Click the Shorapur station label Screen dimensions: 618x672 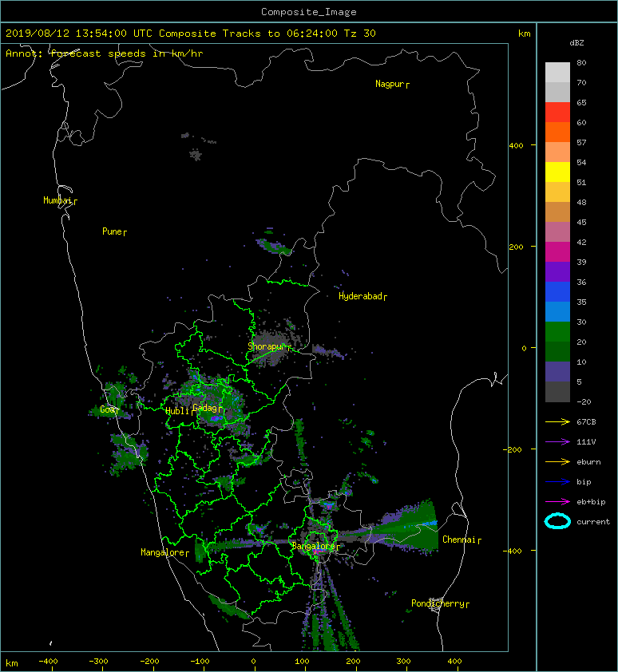tap(266, 346)
